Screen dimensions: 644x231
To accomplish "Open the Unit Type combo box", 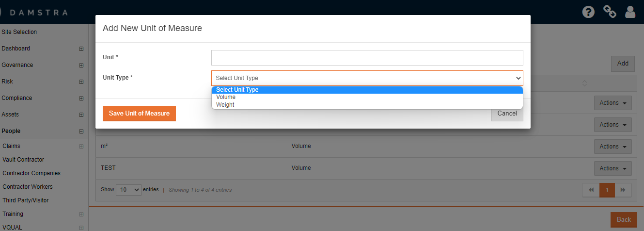I will [367, 78].
